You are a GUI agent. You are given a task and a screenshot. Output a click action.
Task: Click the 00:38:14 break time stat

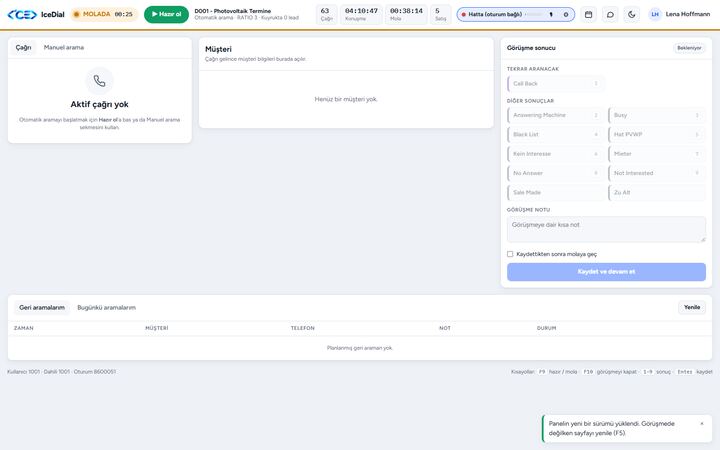click(x=406, y=14)
